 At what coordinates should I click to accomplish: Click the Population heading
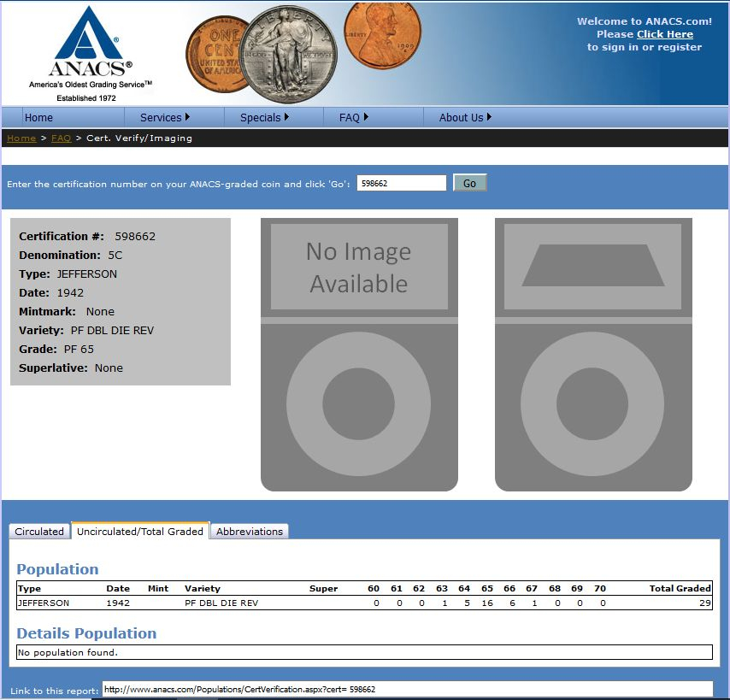58,569
